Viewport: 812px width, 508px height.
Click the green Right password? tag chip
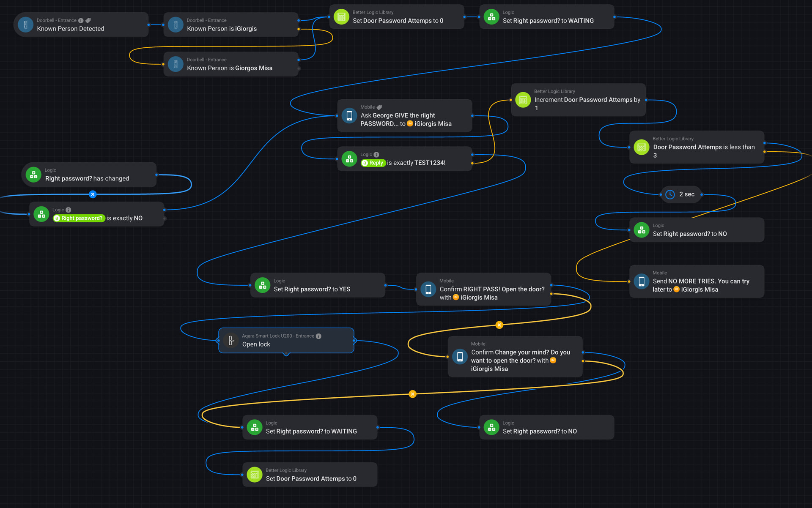click(x=79, y=218)
